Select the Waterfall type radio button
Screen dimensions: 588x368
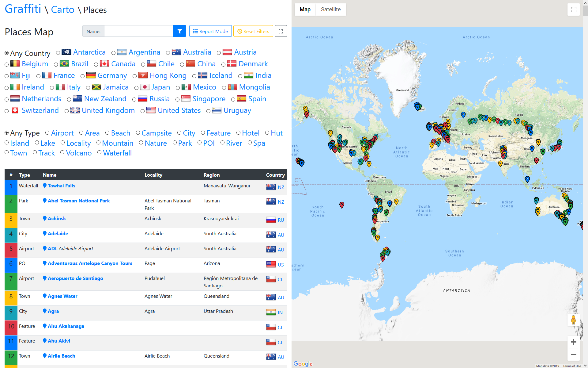[99, 152]
